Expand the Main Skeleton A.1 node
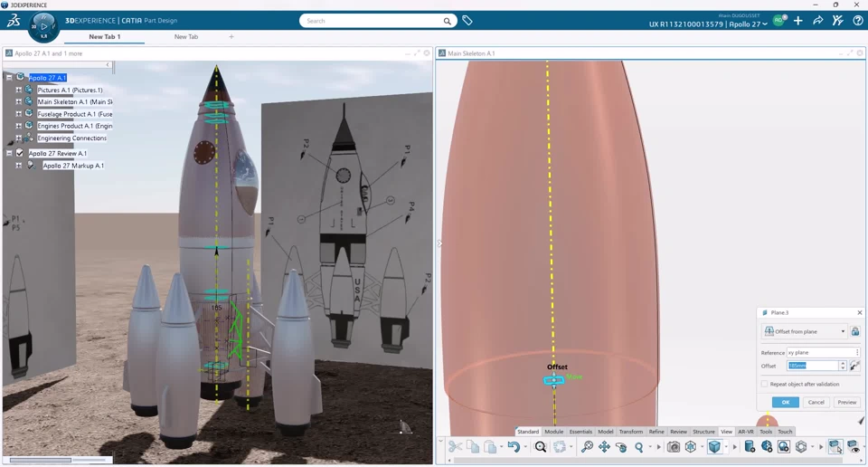This screenshot has height=467, width=868. pyautogui.click(x=18, y=102)
